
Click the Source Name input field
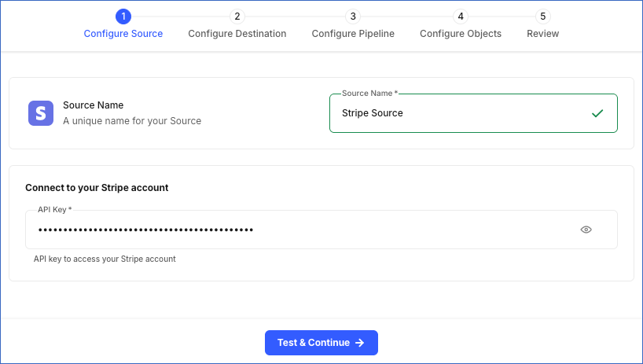(x=473, y=113)
